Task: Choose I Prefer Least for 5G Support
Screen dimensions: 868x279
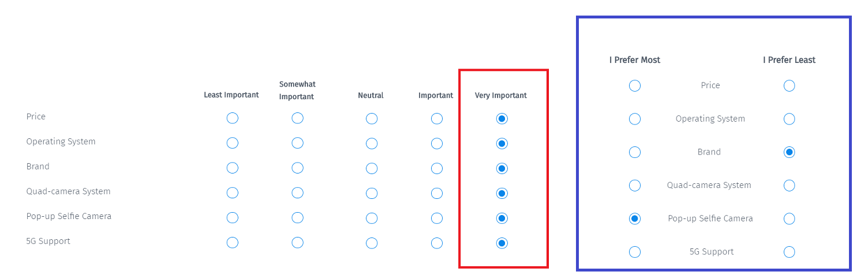Action: coord(790,252)
